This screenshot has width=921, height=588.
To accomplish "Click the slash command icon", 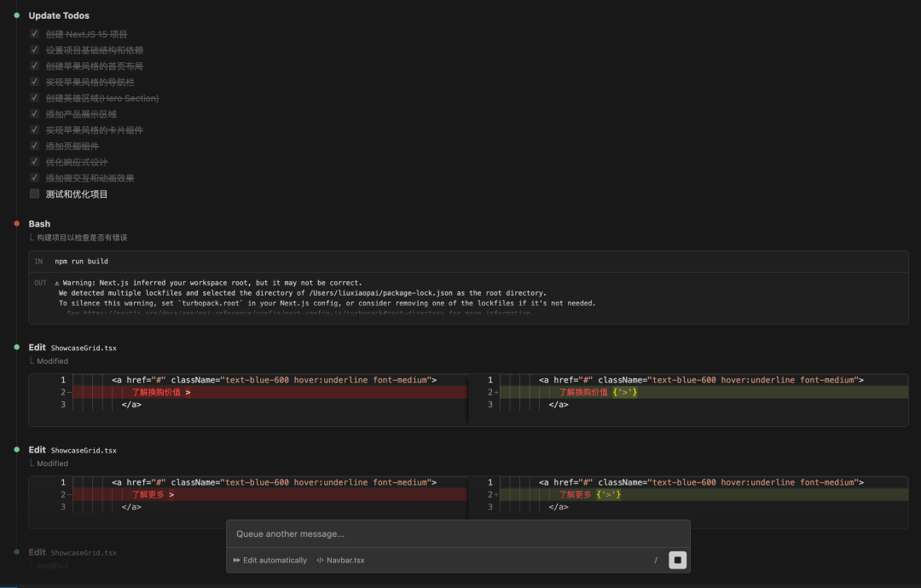I will (656, 560).
